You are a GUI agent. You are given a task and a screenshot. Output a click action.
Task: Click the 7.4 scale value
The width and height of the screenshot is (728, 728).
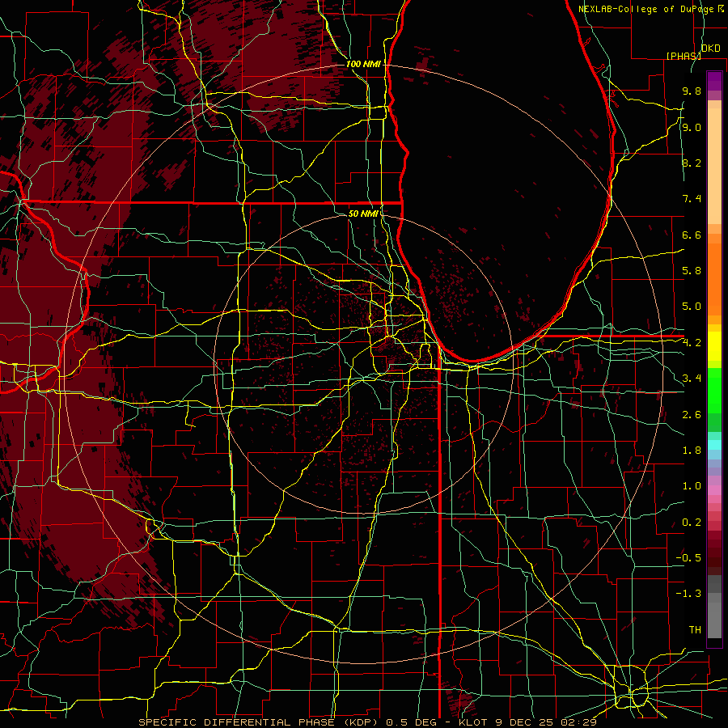tap(692, 199)
